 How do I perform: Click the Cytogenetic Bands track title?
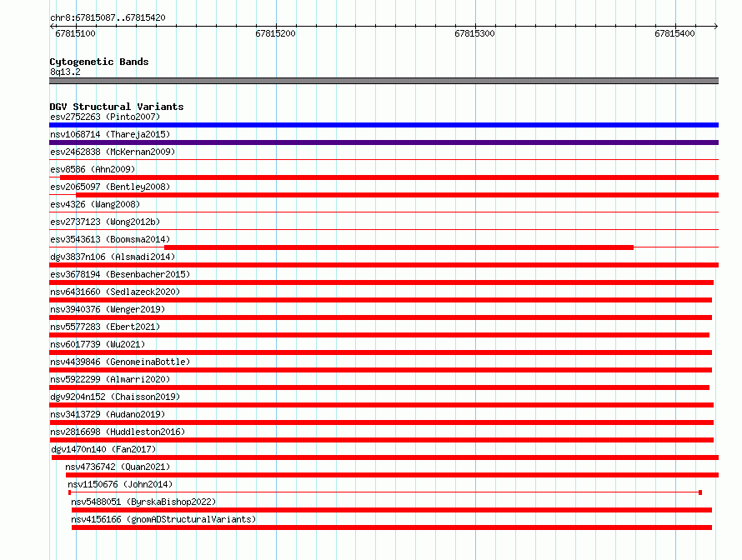99,62
